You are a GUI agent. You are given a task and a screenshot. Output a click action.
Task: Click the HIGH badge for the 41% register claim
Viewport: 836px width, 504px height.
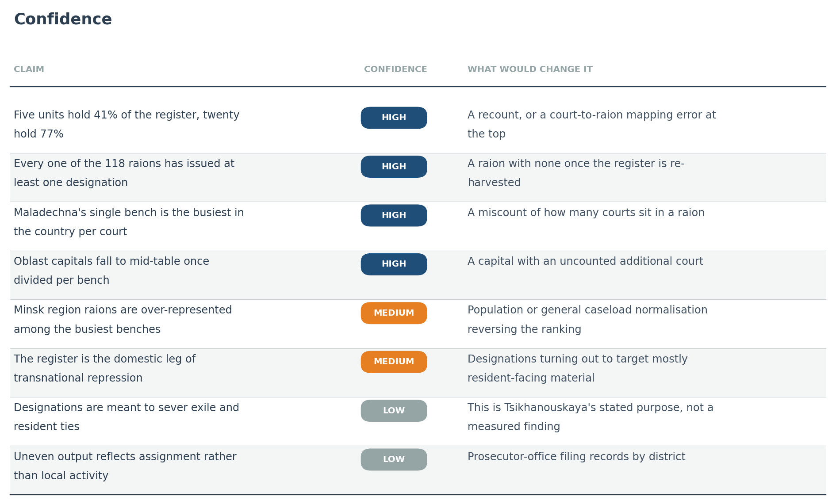pyautogui.click(x=394, y=118)
